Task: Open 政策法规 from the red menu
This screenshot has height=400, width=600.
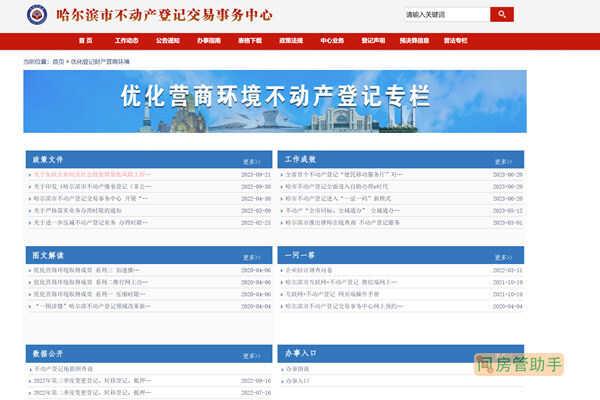Action: click(291, 41)
